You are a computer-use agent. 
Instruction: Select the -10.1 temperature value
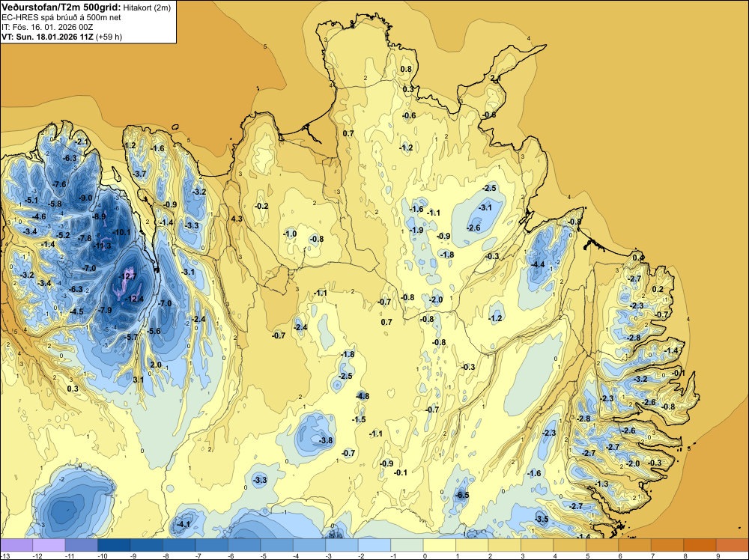click(121, 232)
